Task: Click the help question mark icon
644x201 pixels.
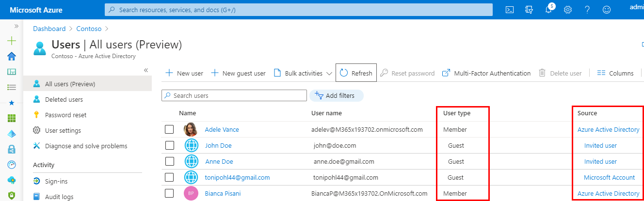Action: tap(587, 10)
